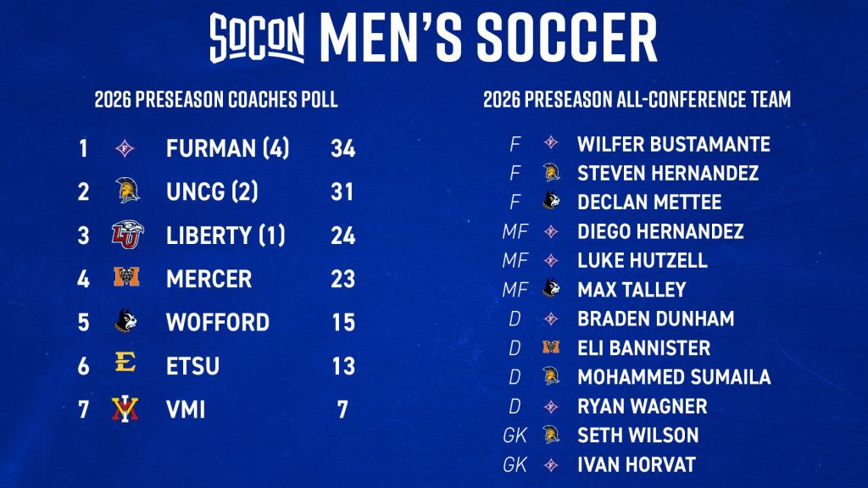Click the Spartan logo beside Seth Wilson
Screen dimensions: 868x488
551,435
